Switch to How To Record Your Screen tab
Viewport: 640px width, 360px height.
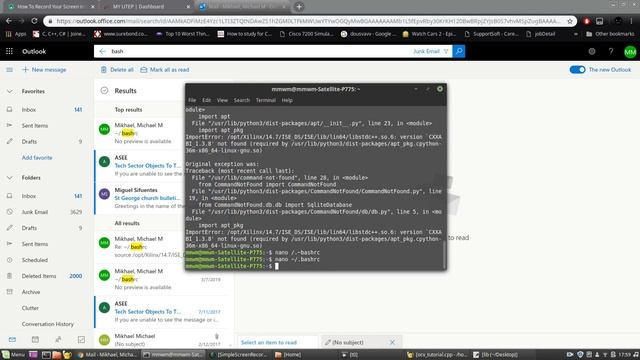(x=51, y=7)
